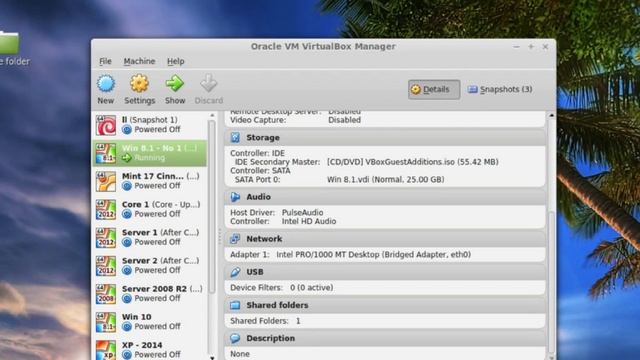Viewport: 640px width, 360px height.
Task: Click the Intel HD Audio controller value
Action: tap(309, 222)
